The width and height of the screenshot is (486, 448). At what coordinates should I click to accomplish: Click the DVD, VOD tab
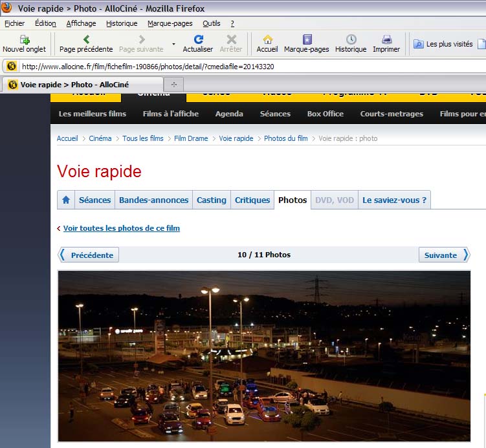click(x=335, y=200)
